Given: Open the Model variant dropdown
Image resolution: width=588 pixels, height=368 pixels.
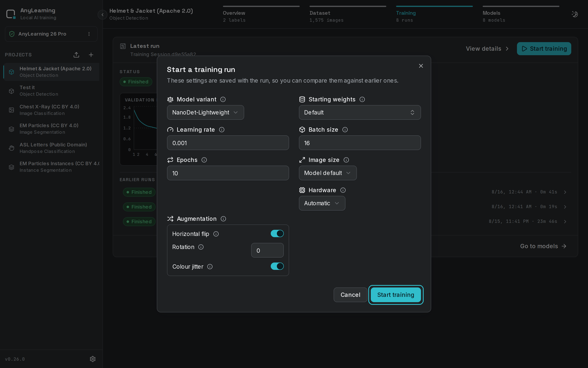Looking at the screenshot, I should tap(206, 112).
